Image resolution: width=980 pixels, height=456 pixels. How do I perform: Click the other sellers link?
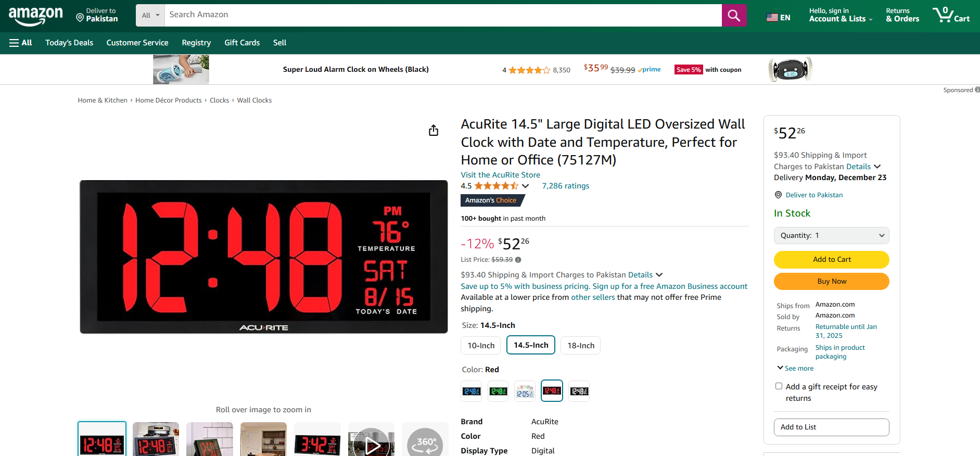[593, 297]
